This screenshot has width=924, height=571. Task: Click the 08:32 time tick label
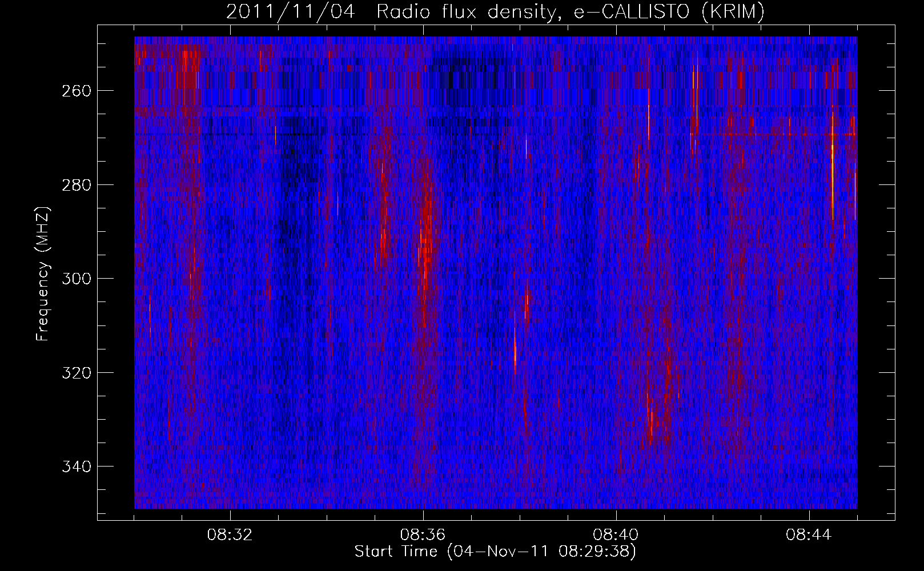coord(230,535)
